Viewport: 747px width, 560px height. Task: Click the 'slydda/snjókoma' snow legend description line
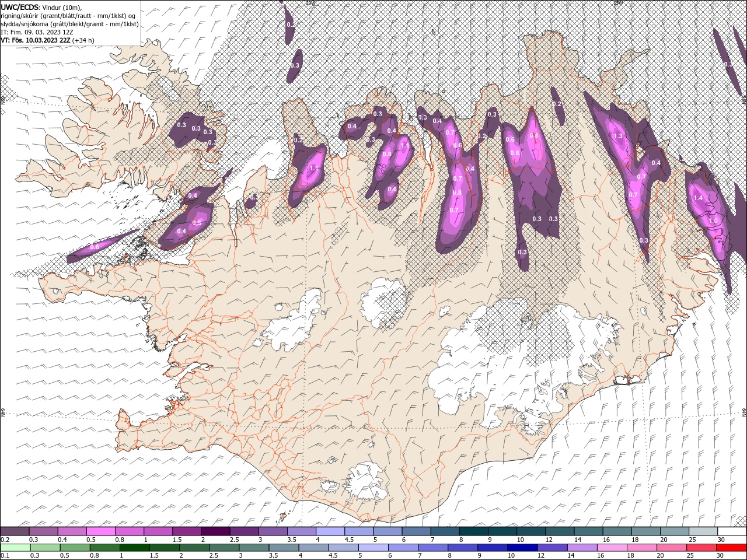tap(70, 24)
